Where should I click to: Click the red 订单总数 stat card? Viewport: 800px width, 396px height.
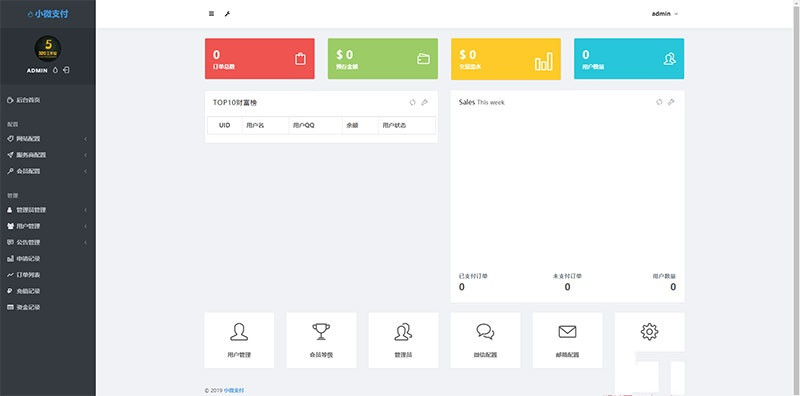[260, 59]
